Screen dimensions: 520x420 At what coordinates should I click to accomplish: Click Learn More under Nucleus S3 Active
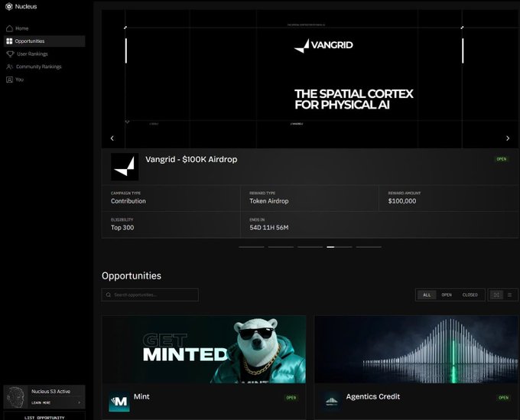[41, 402]
